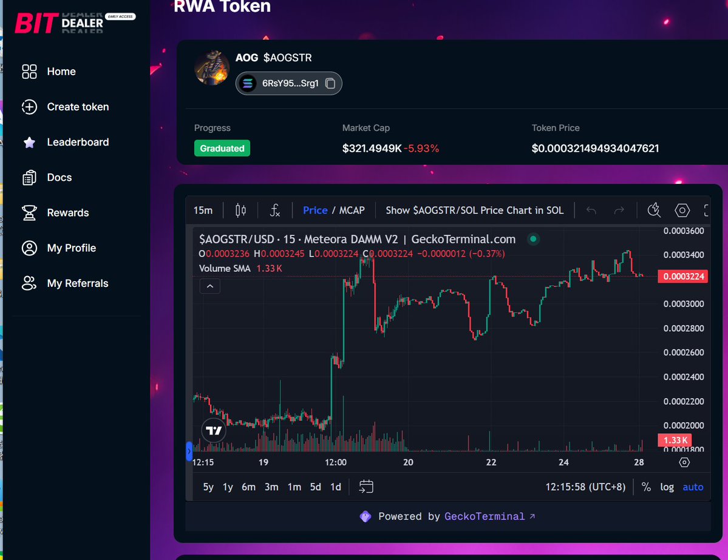
Task: Open the go-to-date calendar icon
Action: [366, 487]
